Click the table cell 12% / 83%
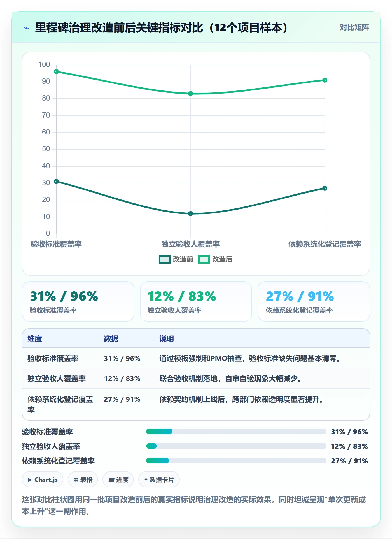 click(x=122, y=378)
